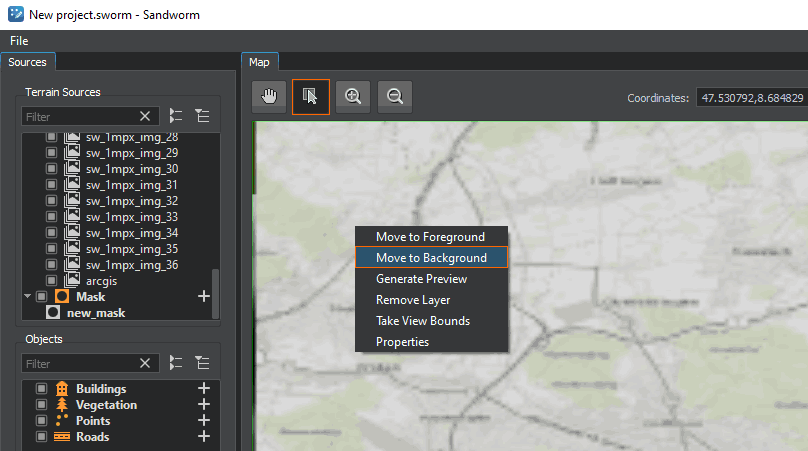Image resolution: width=808 pixels, height=451 pixels.
Task: Add a new Mask with plus icon
Action: (x=204, y=297)
